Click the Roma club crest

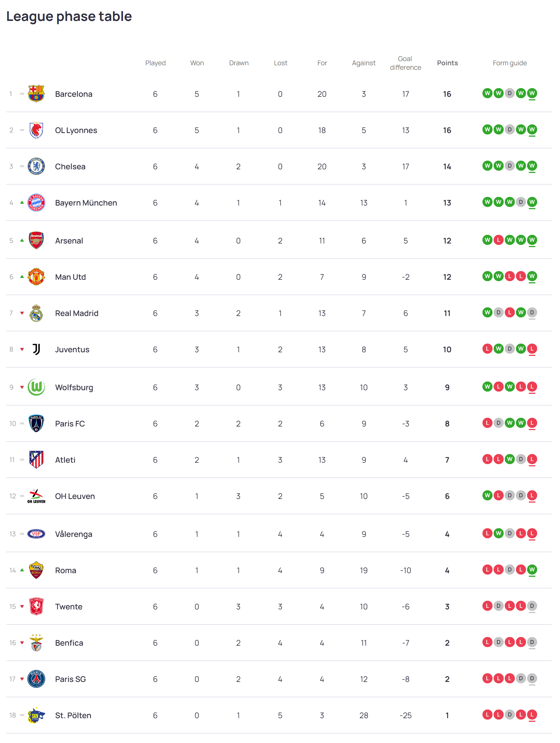click(36, 570)
